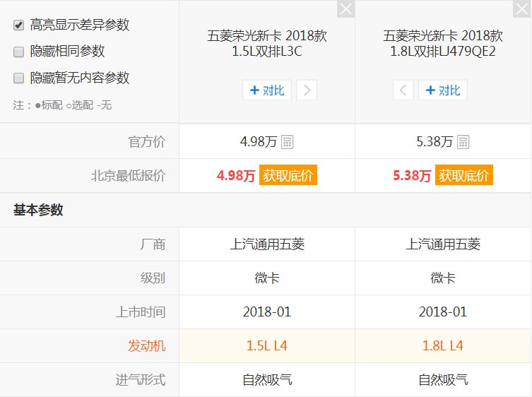
Task: Open 五菱荣光新卡 2018款 1.5L双排L3C title
Action: click(267, 43)
